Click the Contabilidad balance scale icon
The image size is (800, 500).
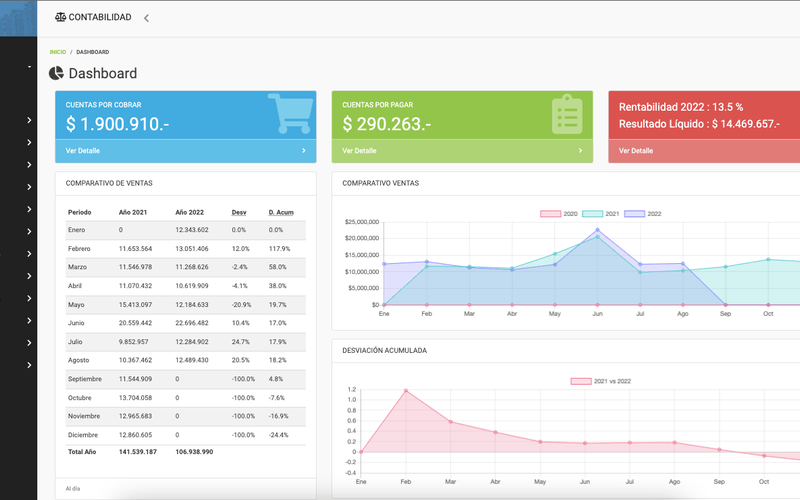pos(61,17)
